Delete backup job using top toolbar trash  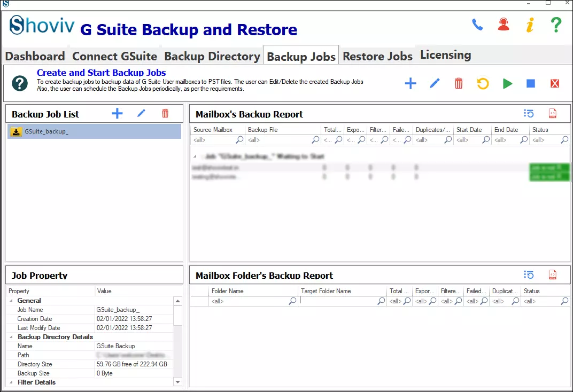[459, 83]
